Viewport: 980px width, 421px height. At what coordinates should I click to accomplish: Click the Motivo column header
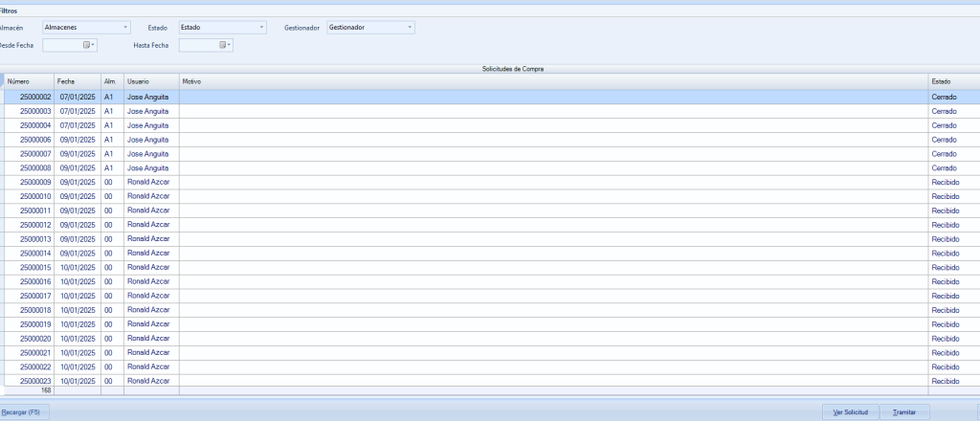553,81
